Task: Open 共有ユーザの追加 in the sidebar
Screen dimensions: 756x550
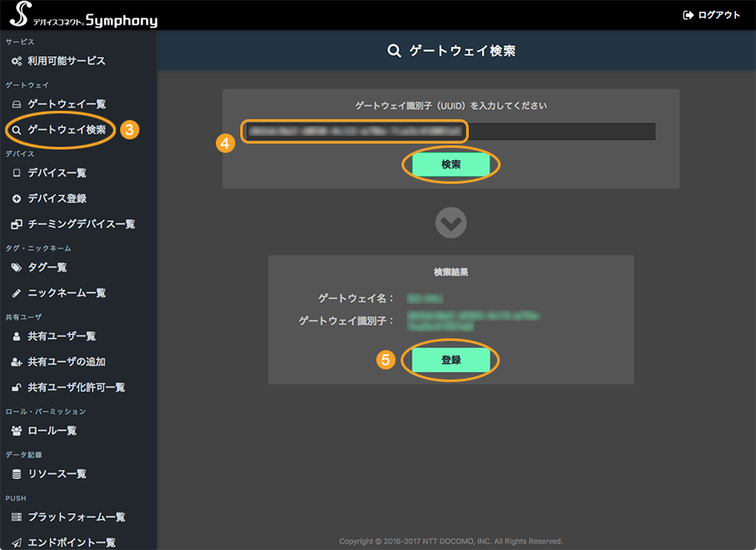Action: (66, 362)
